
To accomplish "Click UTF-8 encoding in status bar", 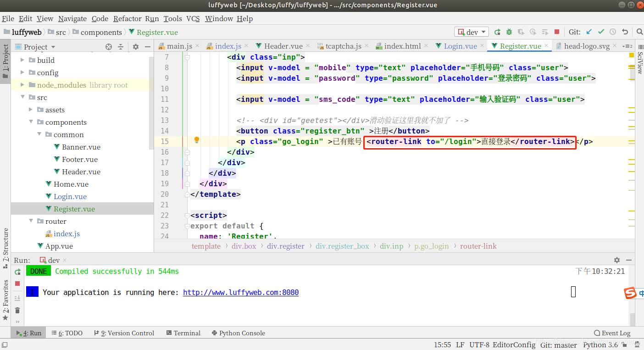I will (479, 344).
